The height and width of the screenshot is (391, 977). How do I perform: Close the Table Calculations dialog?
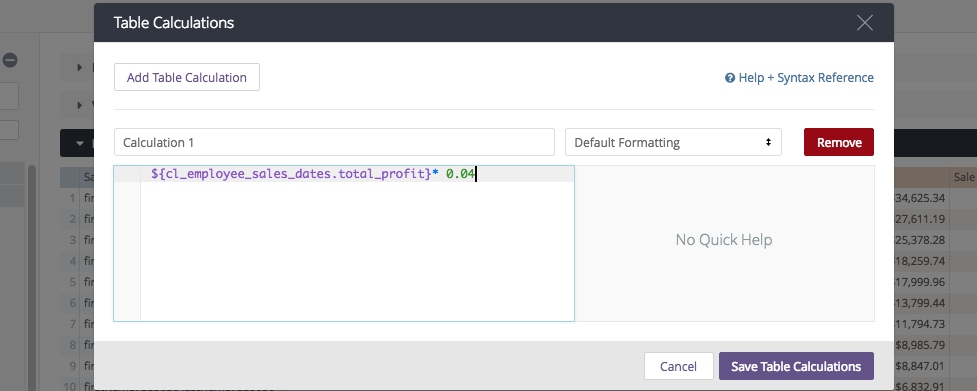[x=864, y=23]
